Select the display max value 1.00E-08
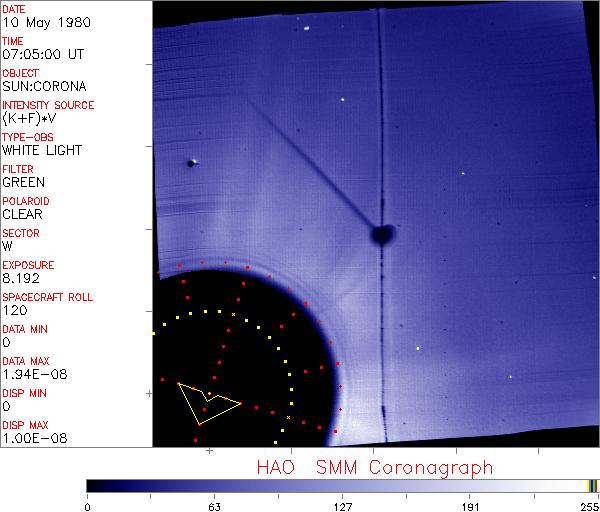This screenshot has height=512, width=600. (x=35, y=438)
